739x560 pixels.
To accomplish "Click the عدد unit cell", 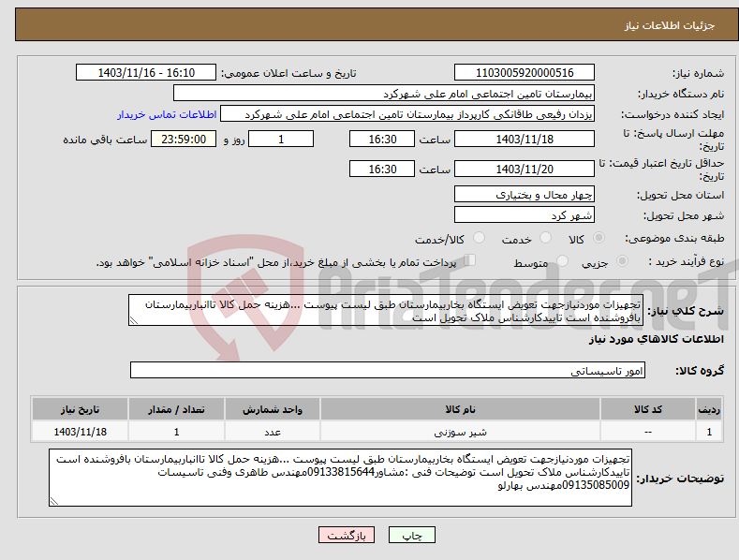I will 273,432.
